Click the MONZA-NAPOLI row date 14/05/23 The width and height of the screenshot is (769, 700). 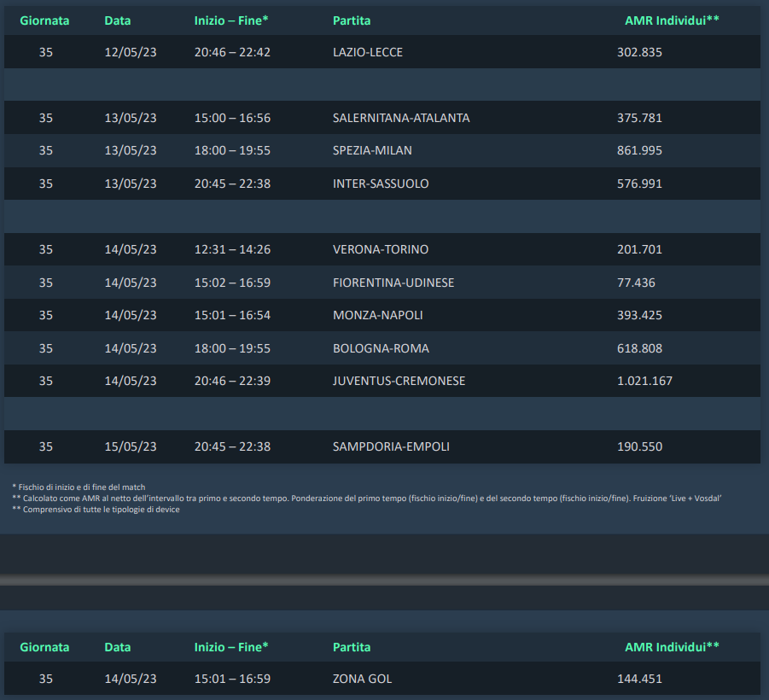click(131, 315)
